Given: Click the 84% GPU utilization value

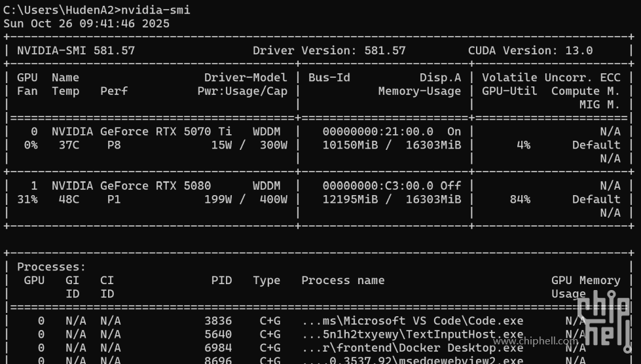Looking at the screenshot, I should 520,199.
